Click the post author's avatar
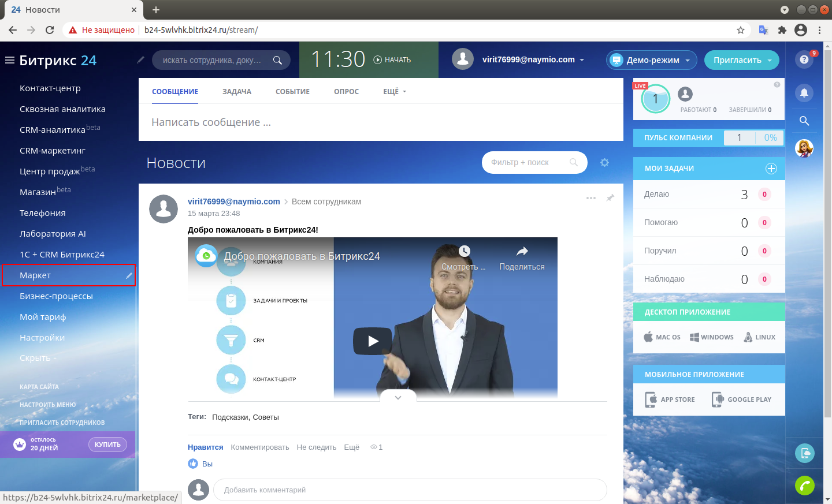 [164, 208]
